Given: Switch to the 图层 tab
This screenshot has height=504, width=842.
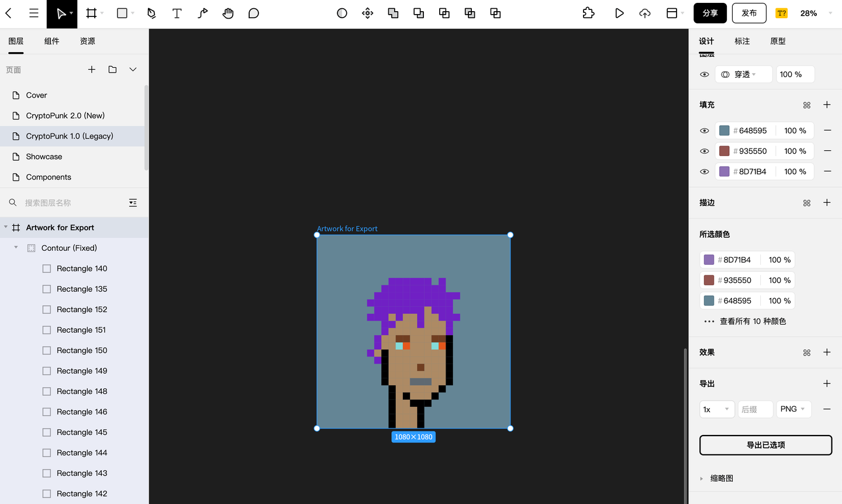Looking at the screenshot, I should tap(16, 41).
